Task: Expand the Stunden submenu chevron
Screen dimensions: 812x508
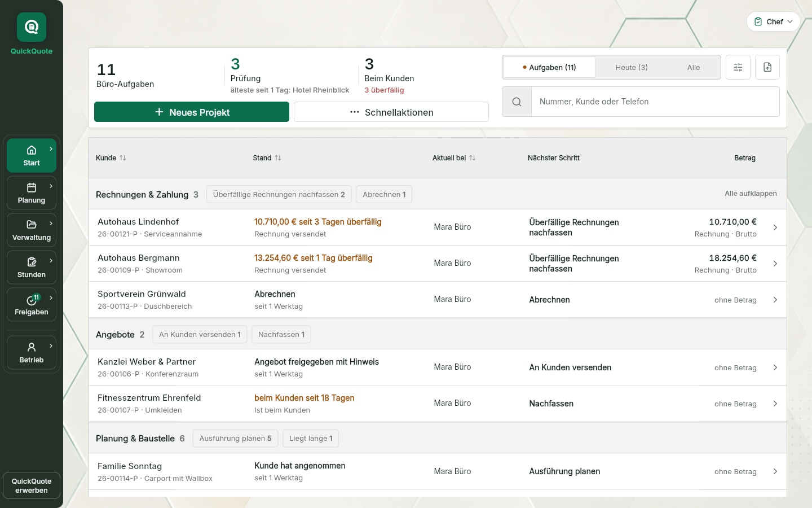Action: pos(51,261)
